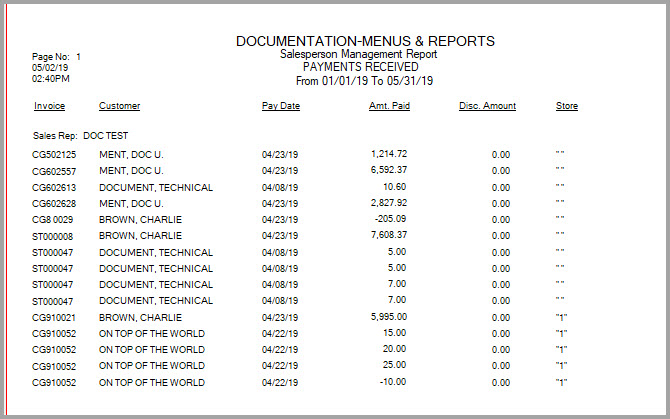Screen dimensions: 670x419
Task: Click the Amt. Paid column header
Action: 389,106
